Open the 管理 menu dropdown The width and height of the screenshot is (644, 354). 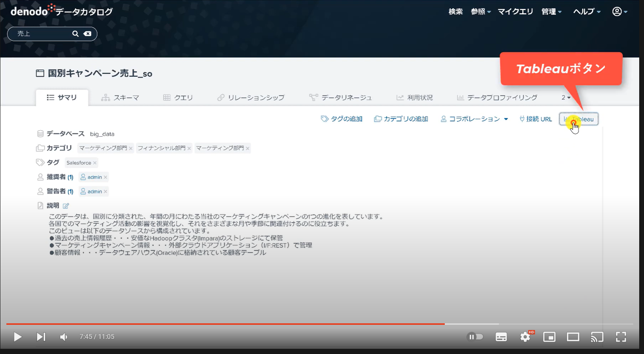click(x=551, y=12)
